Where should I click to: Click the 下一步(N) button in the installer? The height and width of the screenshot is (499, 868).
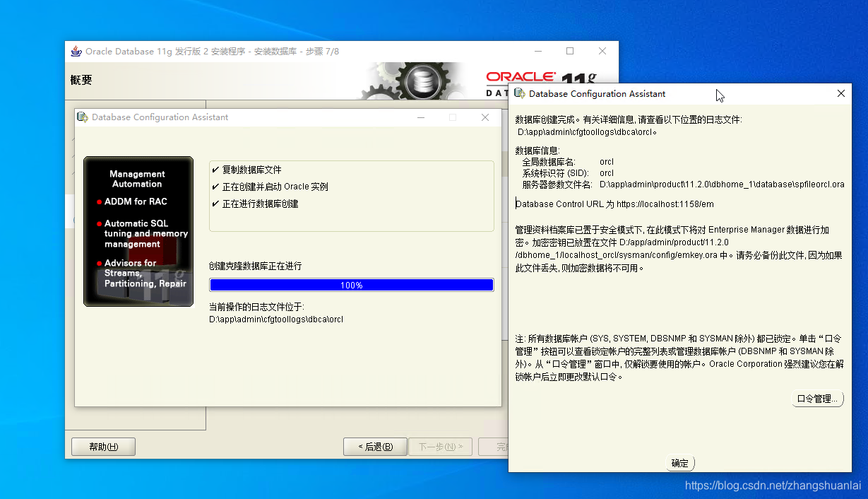click(441, 447)
